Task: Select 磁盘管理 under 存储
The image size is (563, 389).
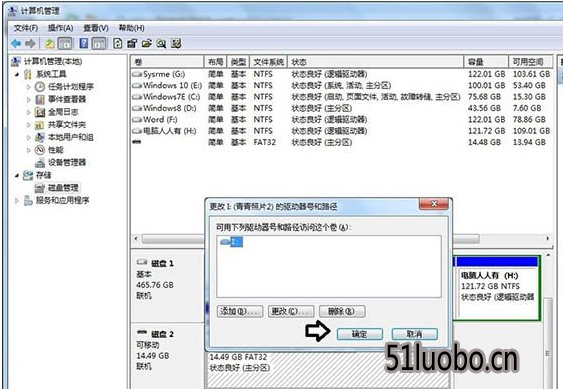Action: 63,187
